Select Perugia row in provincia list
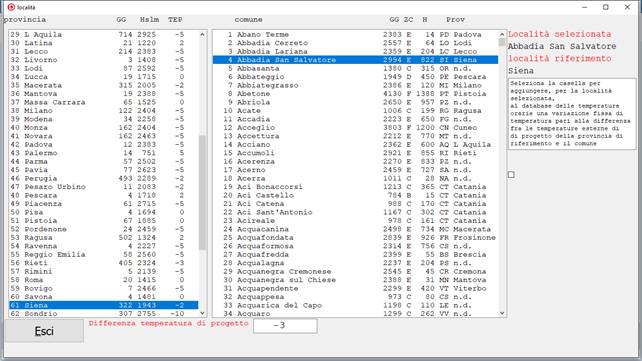This screenshot has height=361, width=642. tap(104, 178)
